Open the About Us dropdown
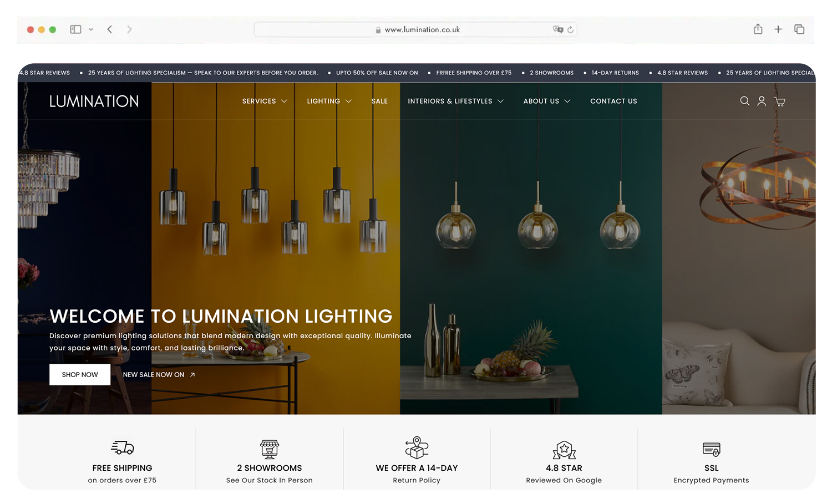Viewport: 832px width, 504px height. click(546, 101)
